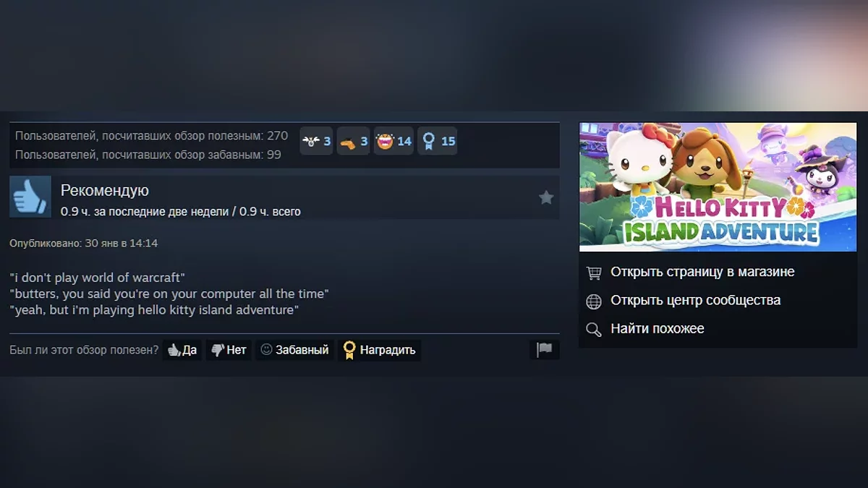The width and height of the screenshot is (868, 488).
Task: Open Открыть центр сообщества link
Action: pos(696,300)
